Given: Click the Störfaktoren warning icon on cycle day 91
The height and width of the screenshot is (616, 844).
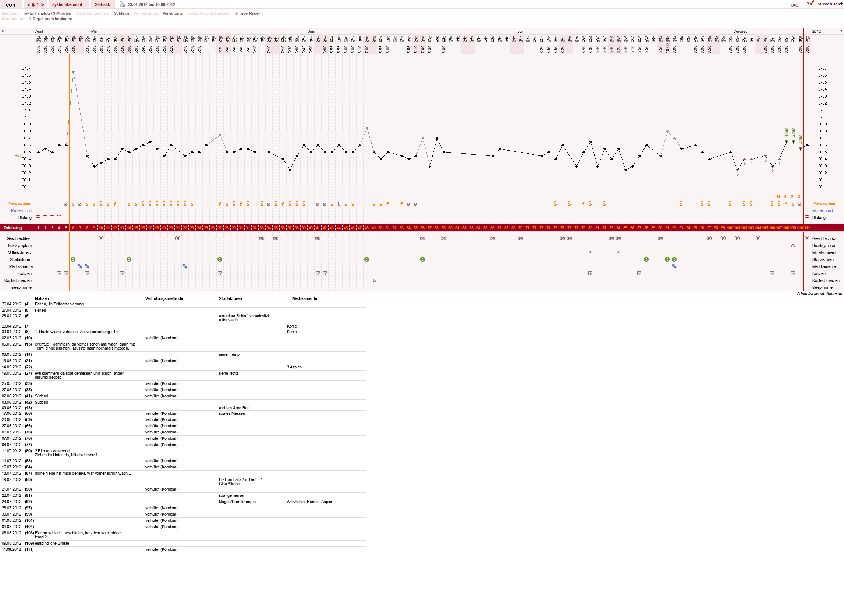Looking at the screenshot, I should click(667, 259).
